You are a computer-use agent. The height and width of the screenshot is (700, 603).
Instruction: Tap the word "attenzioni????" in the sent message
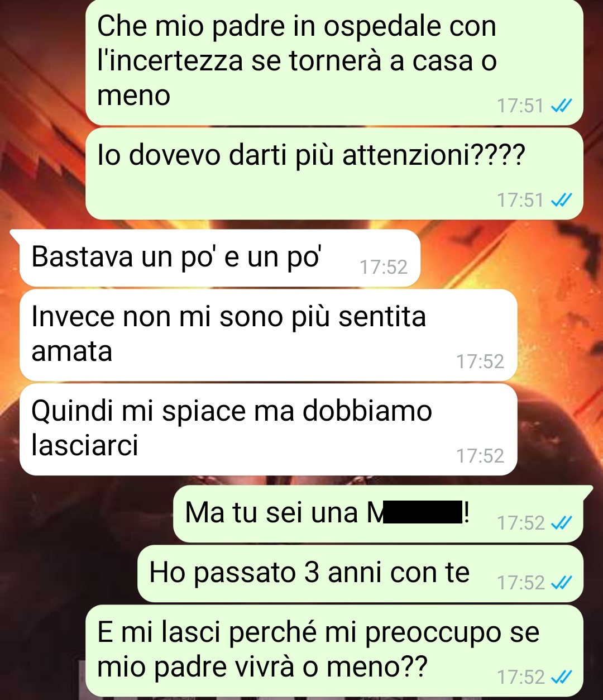point(434,156)
